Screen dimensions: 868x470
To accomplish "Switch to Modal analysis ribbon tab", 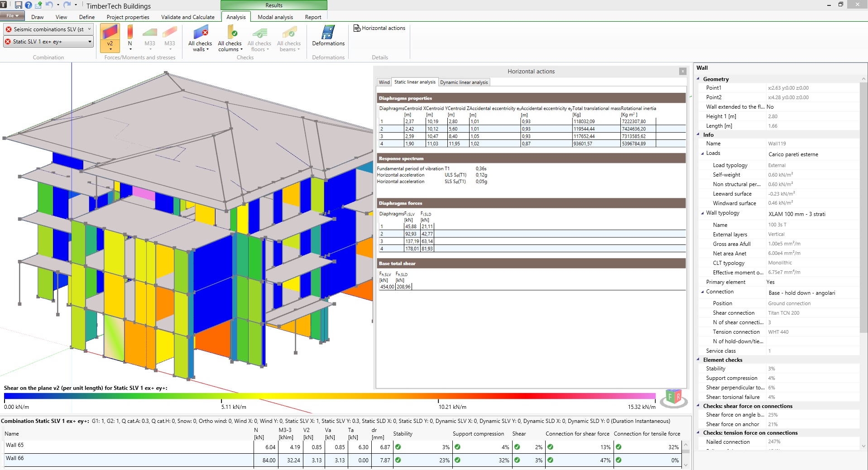I will pos(275,17).
